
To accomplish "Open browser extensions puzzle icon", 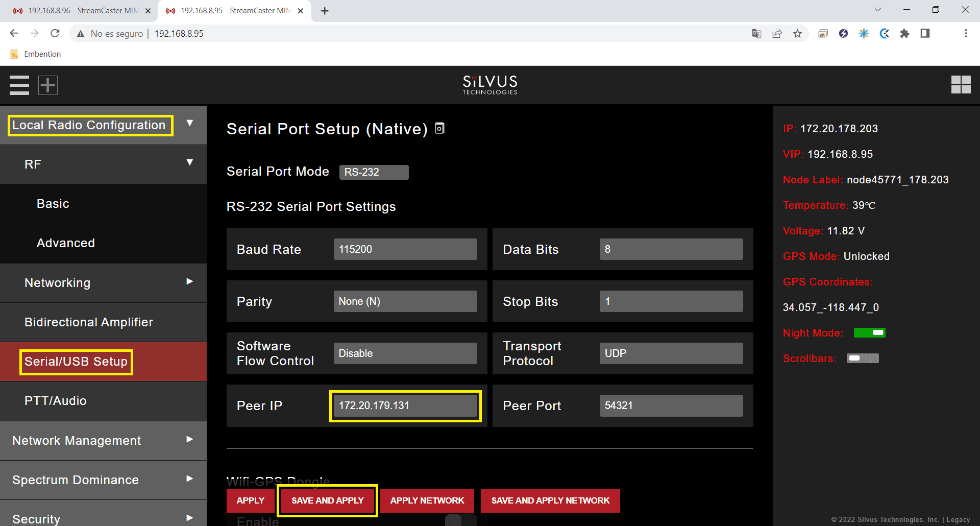I will [904, 34].
